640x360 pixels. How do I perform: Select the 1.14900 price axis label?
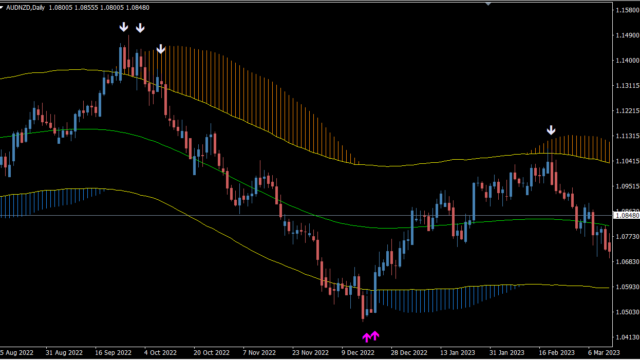[627, 36]
